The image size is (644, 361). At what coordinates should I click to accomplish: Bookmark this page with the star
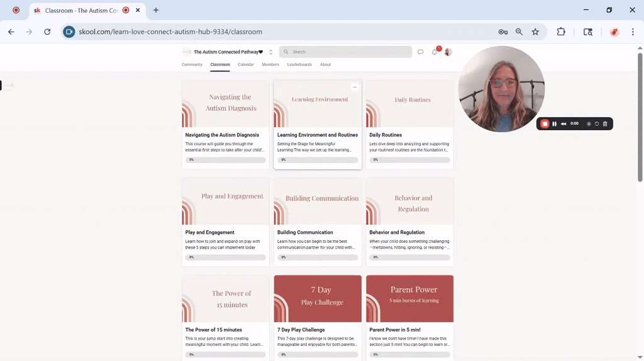tap(535, 31)
